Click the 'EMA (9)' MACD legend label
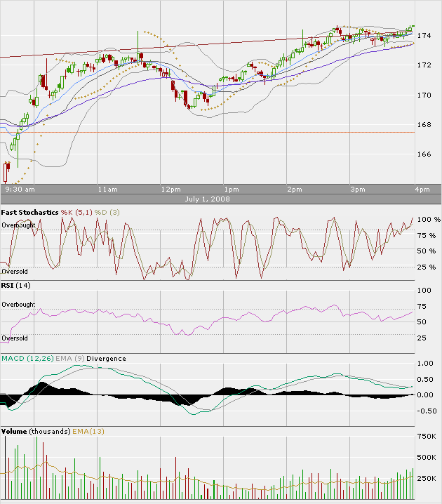442x504 pixels. coord(70,359)
